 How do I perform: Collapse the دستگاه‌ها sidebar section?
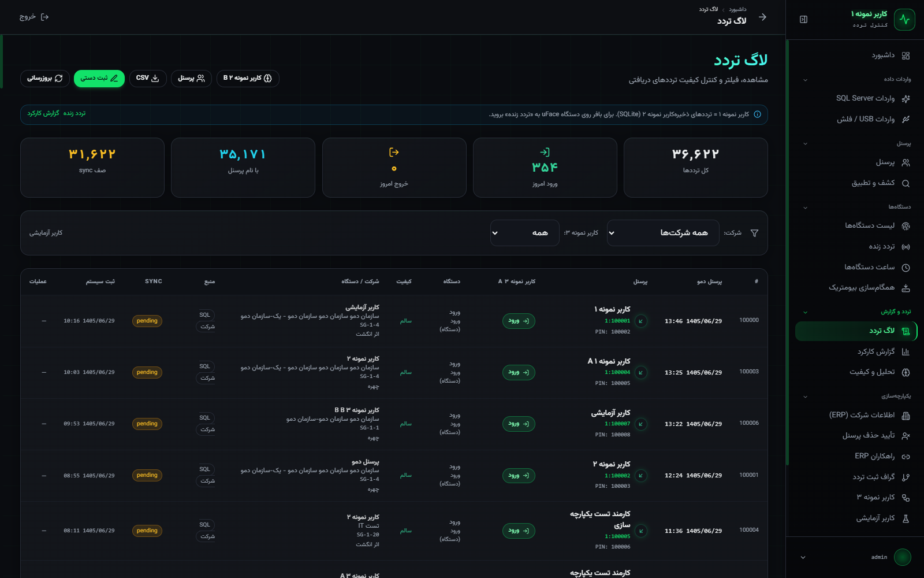(805, 208)
